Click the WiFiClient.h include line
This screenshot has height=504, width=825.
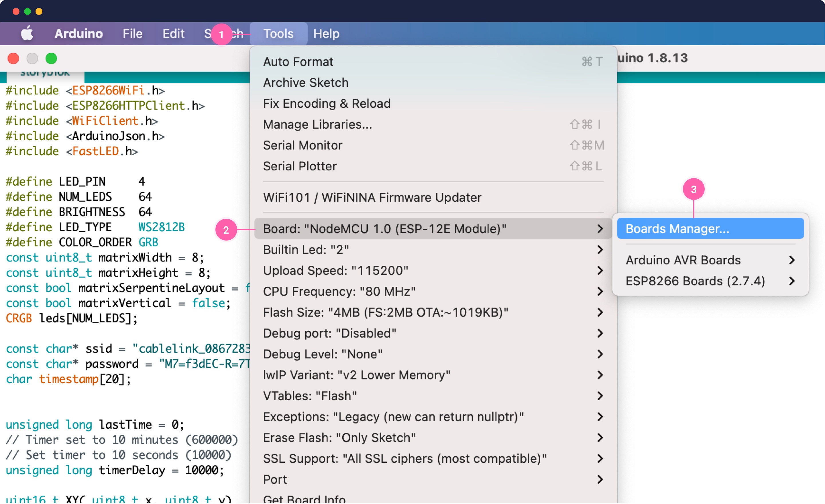(82, 121)
